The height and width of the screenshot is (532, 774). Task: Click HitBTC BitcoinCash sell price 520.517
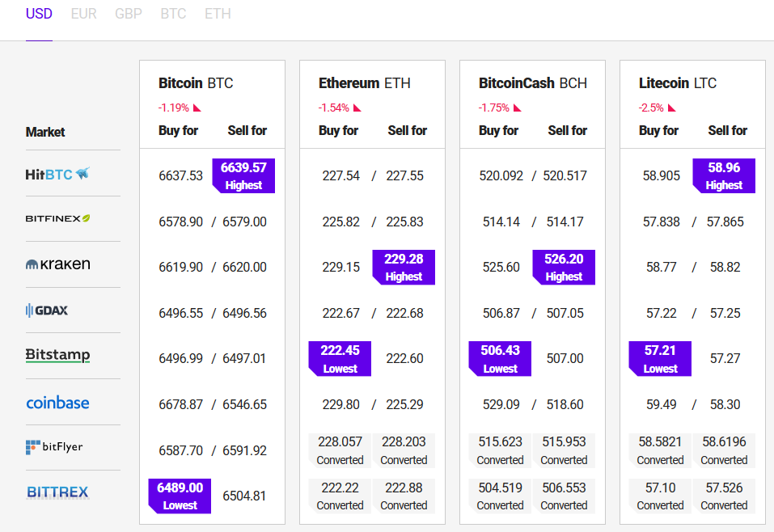(565, 175)
